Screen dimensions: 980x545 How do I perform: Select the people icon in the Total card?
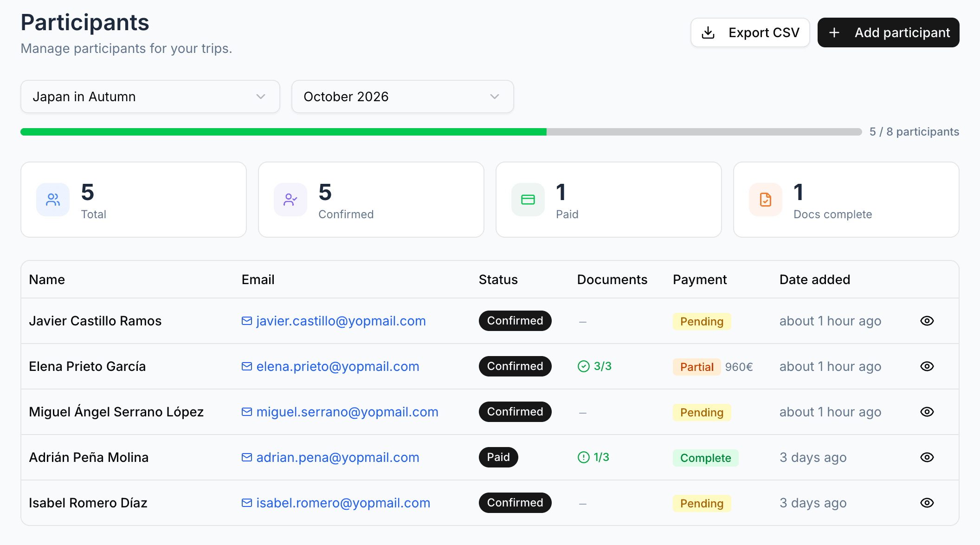click(52, 199)
